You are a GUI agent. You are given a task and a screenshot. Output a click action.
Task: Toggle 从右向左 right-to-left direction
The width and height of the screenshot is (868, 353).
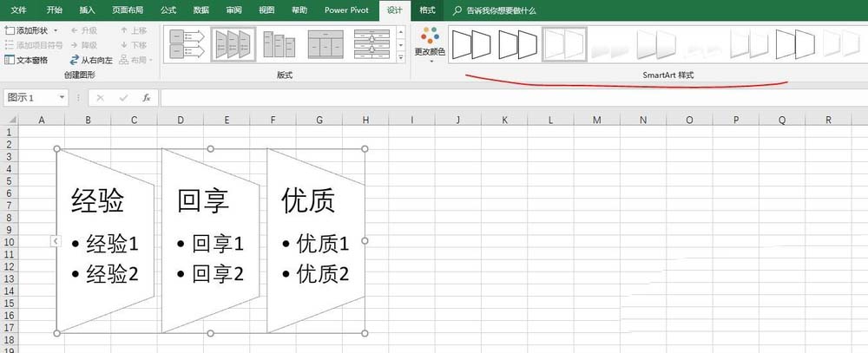click(x=91, y=60)
